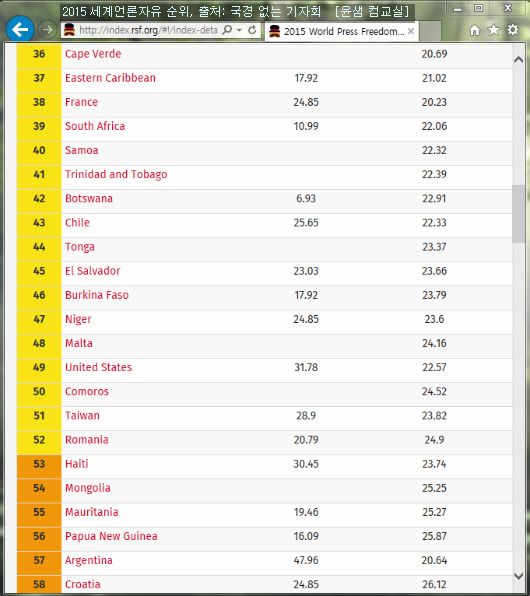Open favorites with the star icon
The width and height of the screenshot is (530, 596).
(x=494, y=30)
